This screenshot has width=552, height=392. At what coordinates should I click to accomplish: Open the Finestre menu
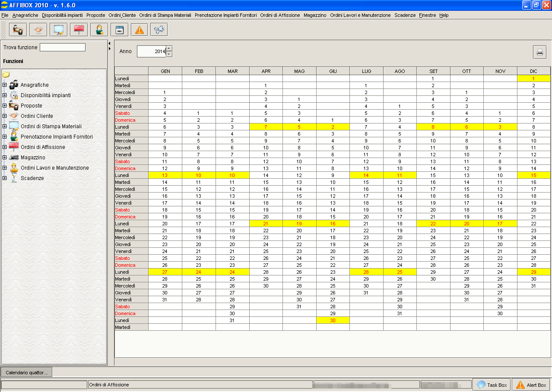(427, 15)
